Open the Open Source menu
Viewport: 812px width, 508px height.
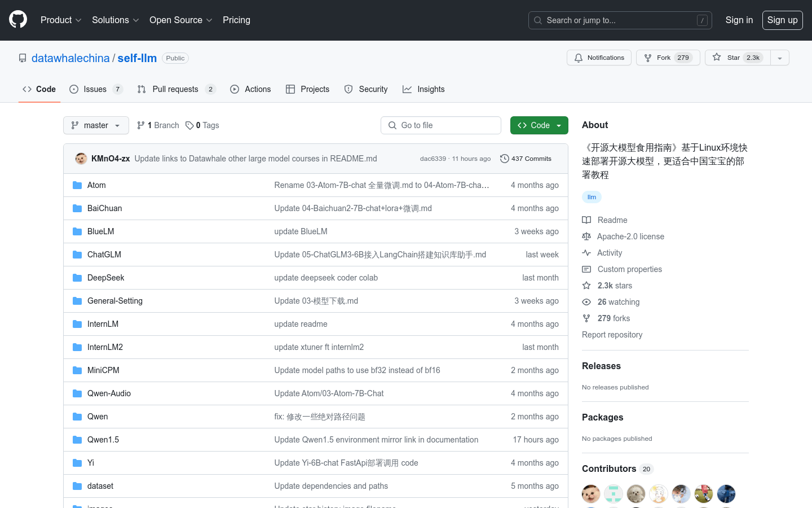[180, 20]
